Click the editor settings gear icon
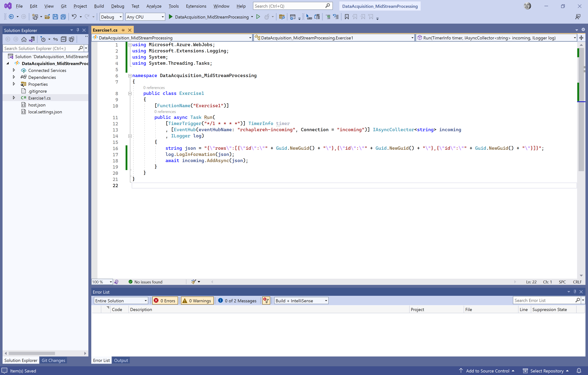The height and width of the screenshot is (375, 588). [583, 30]
